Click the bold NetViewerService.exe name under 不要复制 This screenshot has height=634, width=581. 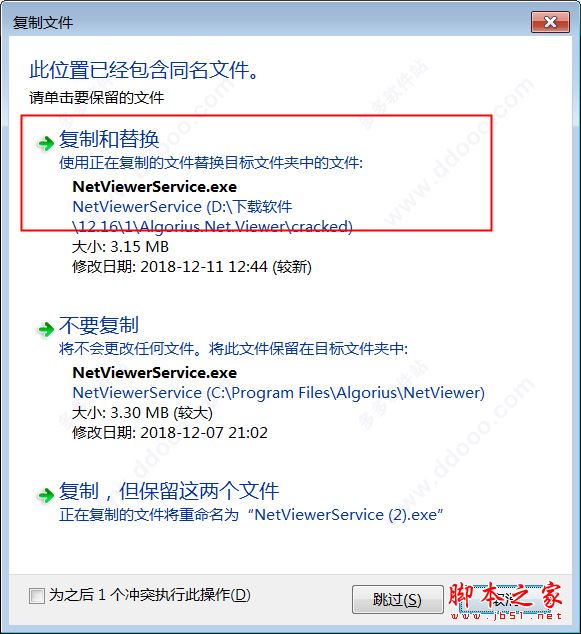(154, 372)
